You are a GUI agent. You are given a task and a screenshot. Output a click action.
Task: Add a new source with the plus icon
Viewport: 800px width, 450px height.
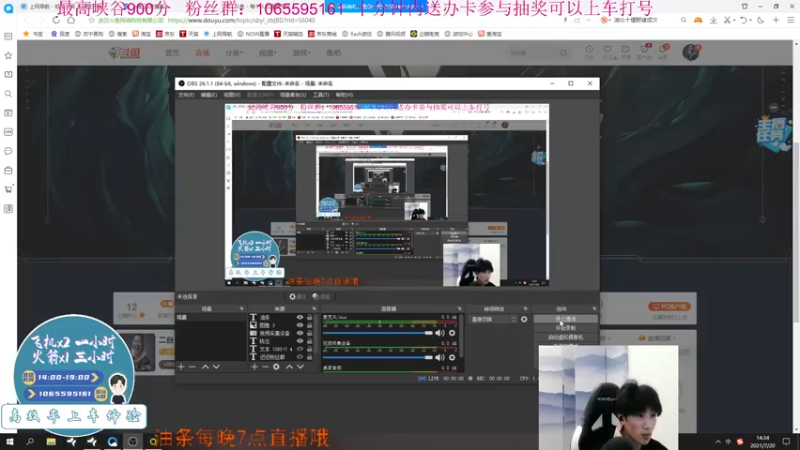tap(254, 367)
